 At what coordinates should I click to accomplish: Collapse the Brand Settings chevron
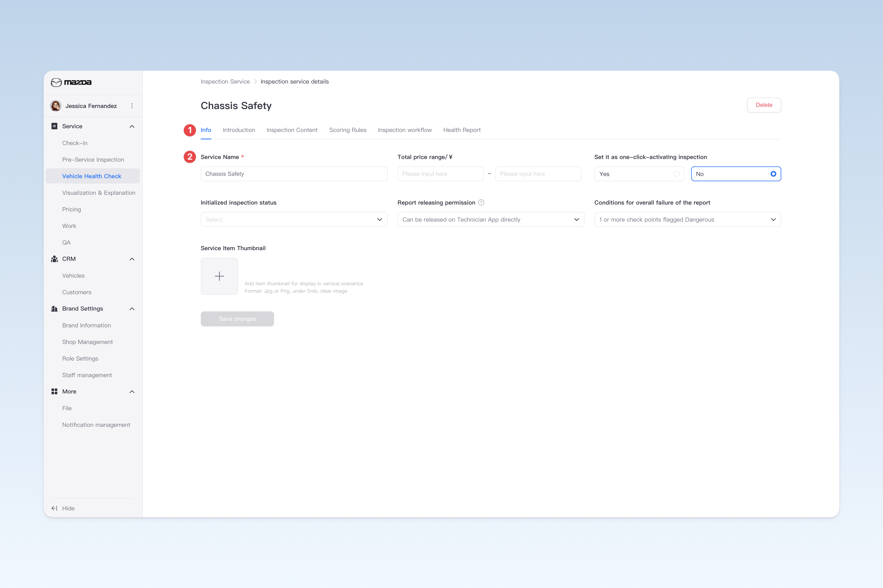[x=132, y=309]
